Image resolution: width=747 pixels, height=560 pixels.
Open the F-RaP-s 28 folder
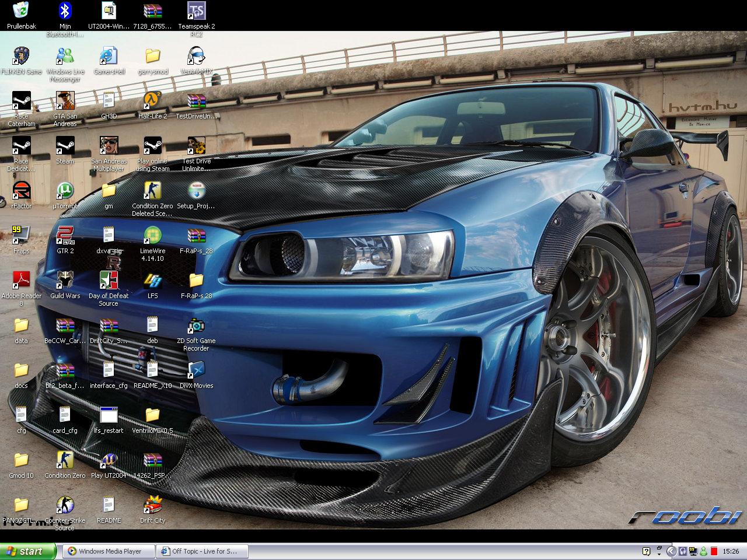pyautogui.click(x=197, y=285)
